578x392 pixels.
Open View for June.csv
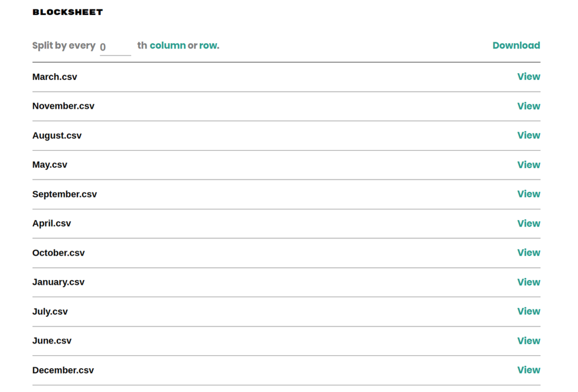(528, 341)
